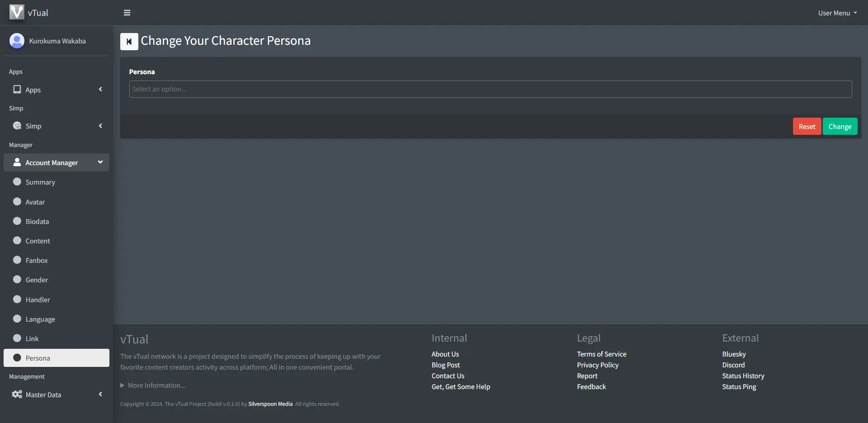Click the vTual logo icon
This screenshot has height=423, width=868.
pos(17,12)
